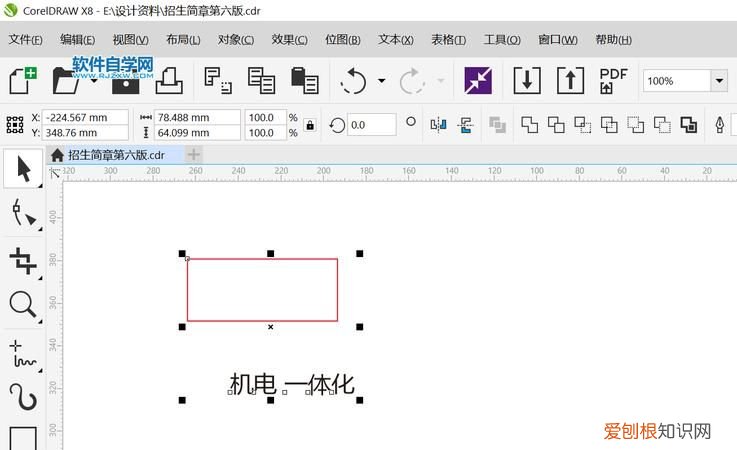Image resolution: width=737 pixels, height=450 pixels.
Task: Paste from clipboard with the Paste icon
Action: click(x=305, y=80)
